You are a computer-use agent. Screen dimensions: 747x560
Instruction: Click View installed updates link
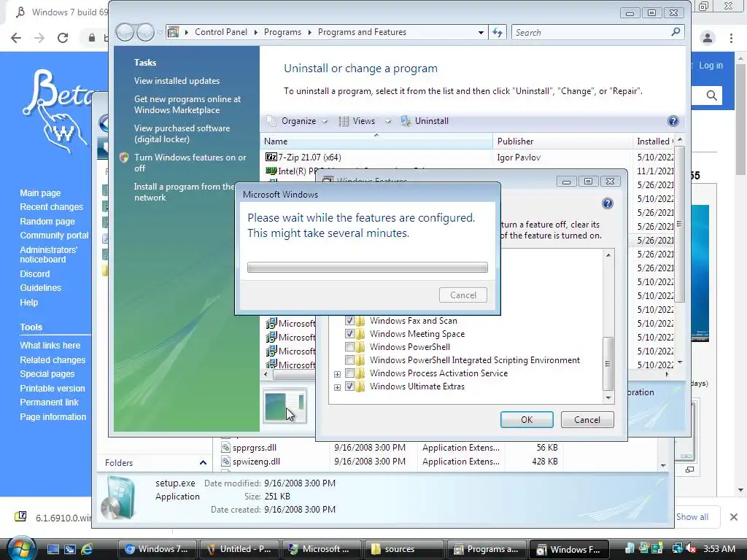[x=177, y=81]
